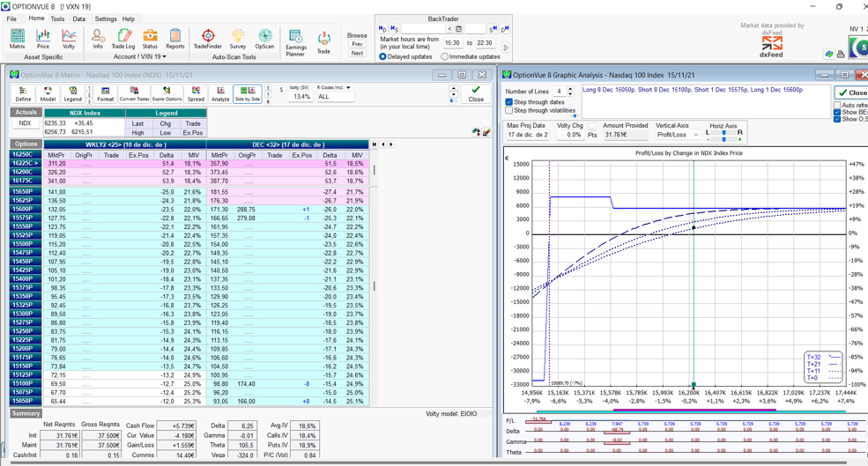Viewport: 868px width, 466px height.
Task: Select the 15600P option row header
Action: 26,209
